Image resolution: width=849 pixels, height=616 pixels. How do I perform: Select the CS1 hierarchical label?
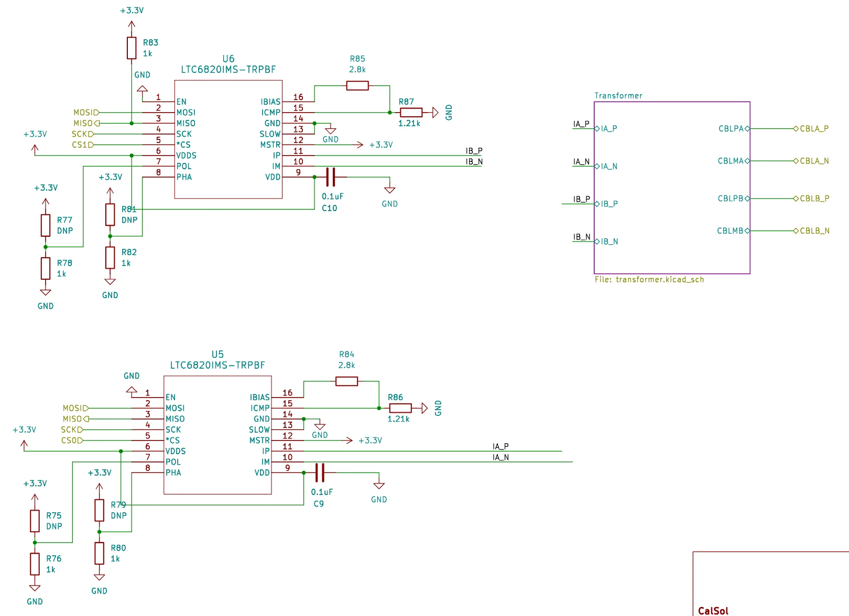coord(83,145)
